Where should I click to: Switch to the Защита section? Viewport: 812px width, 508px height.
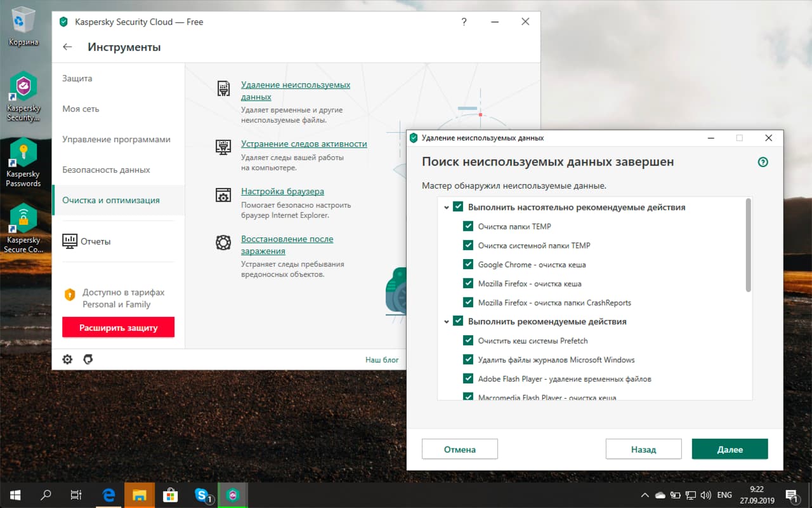(76, 78)
